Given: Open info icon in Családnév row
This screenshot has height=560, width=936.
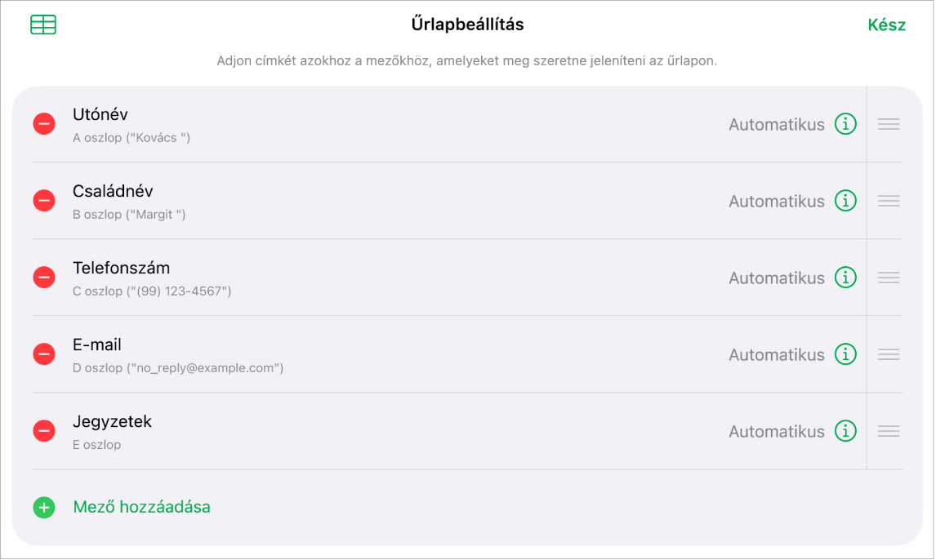Looking at the screenshot, I should (845, 200).
